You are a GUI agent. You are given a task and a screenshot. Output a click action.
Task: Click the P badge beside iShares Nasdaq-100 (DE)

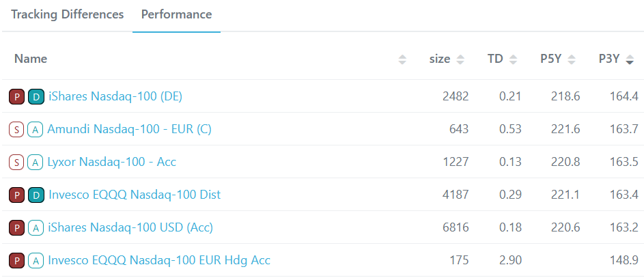(x=16, y=96)
